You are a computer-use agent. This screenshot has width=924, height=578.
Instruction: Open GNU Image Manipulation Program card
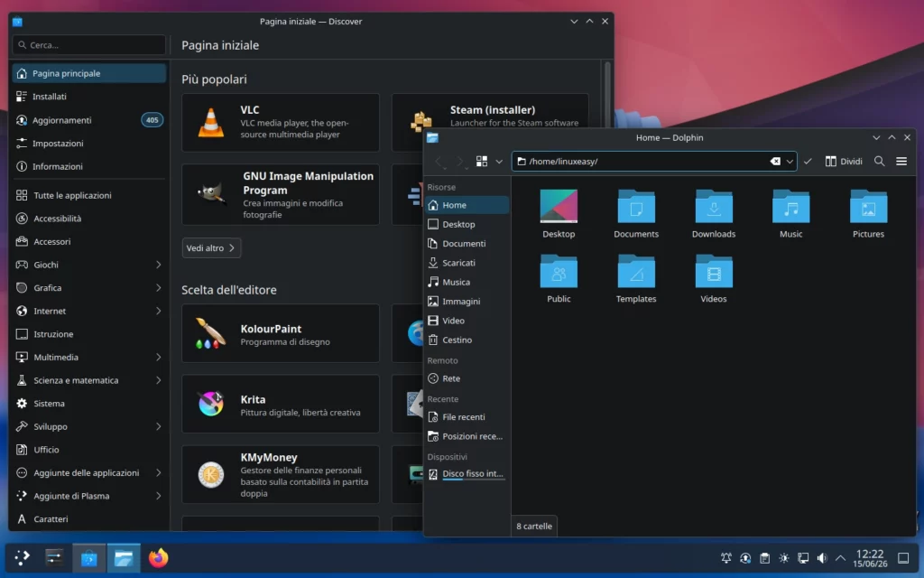[x=281, y=195]
